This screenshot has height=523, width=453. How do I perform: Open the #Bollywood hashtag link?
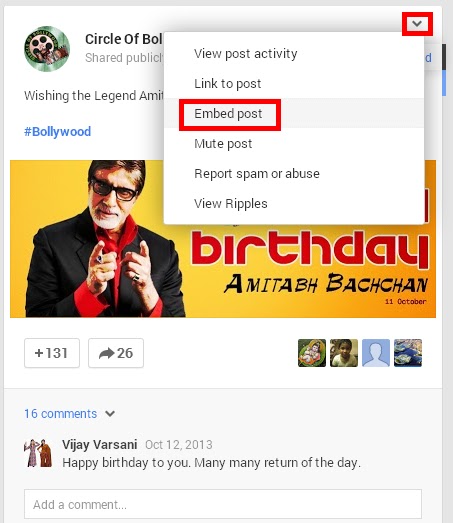tap(57, 131)
